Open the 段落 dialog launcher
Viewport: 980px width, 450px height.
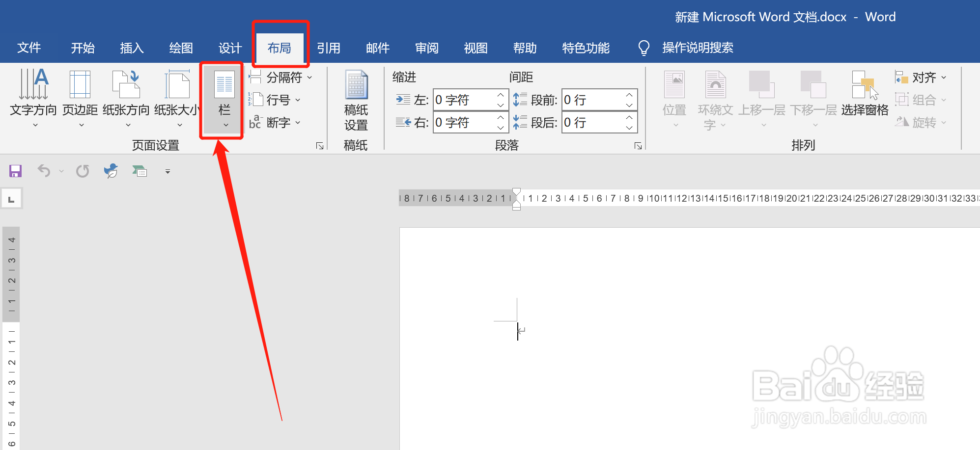tap(638, 146)
